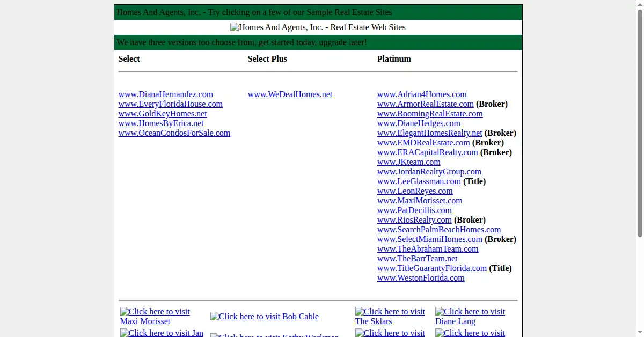Image resolution: width=644 pixels, height=337 pixels.
Task: Go to www.JKteam.com
Action: tap(409, 162)
